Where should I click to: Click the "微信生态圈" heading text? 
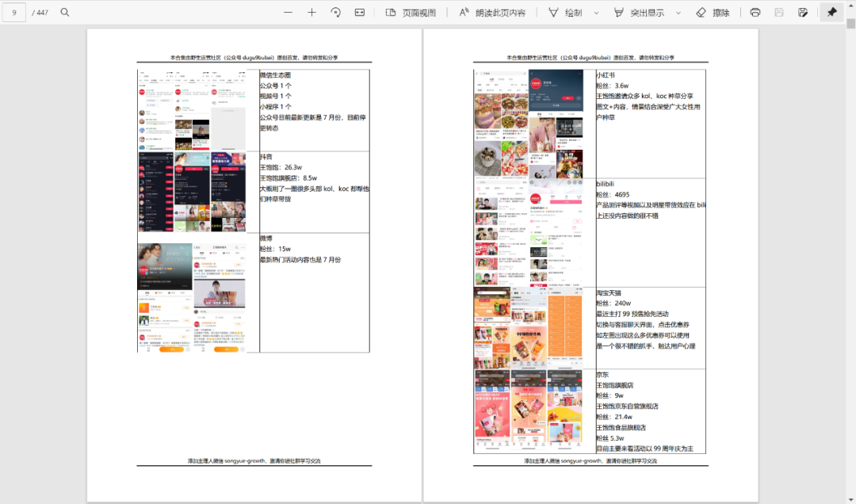(x=275, y=74)
